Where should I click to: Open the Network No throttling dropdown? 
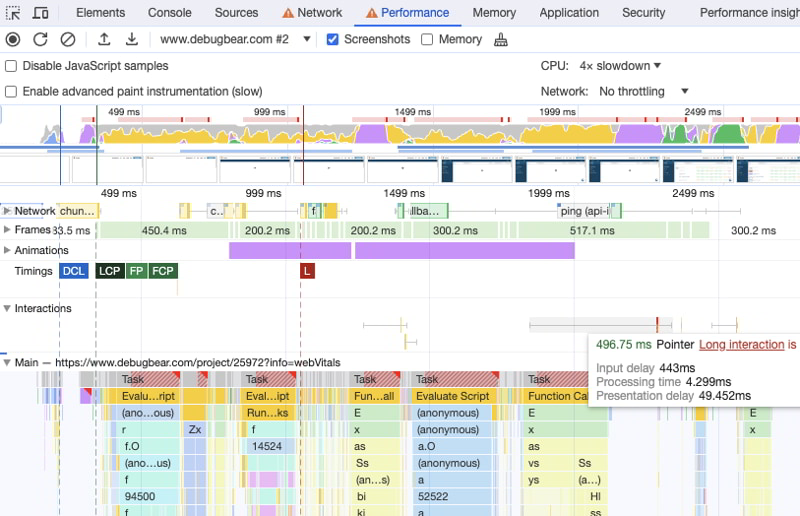click(644, 91)
